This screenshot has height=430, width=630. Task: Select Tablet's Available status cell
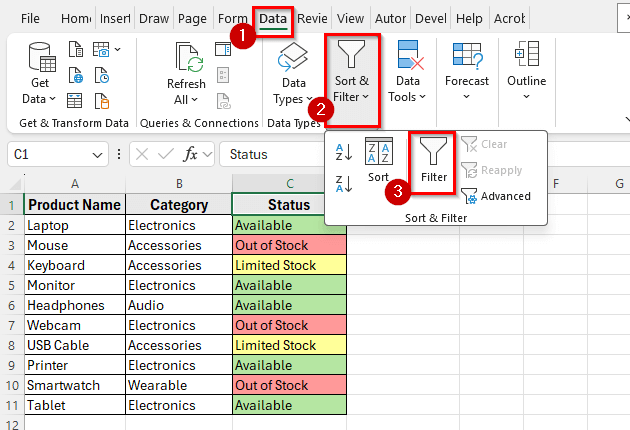click(289, 405)
